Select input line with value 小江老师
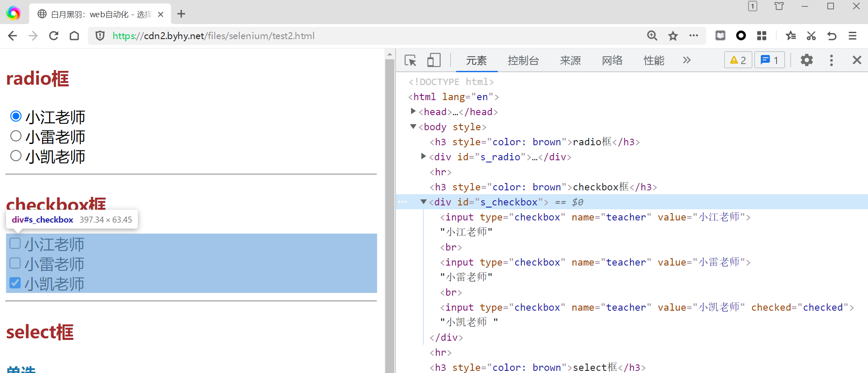This screenshot has height=373, width=868. click(x=595, y=217)
